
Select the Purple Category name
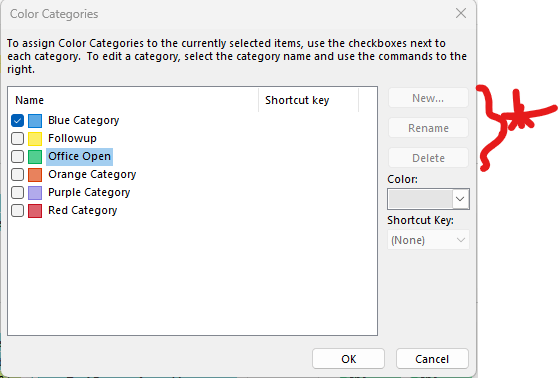[89, 193]
